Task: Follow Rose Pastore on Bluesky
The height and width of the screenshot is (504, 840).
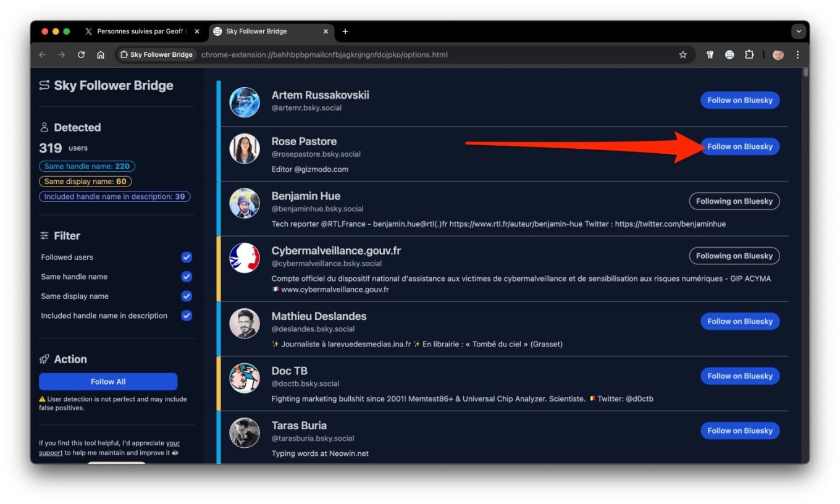Action: click(740, 146)
